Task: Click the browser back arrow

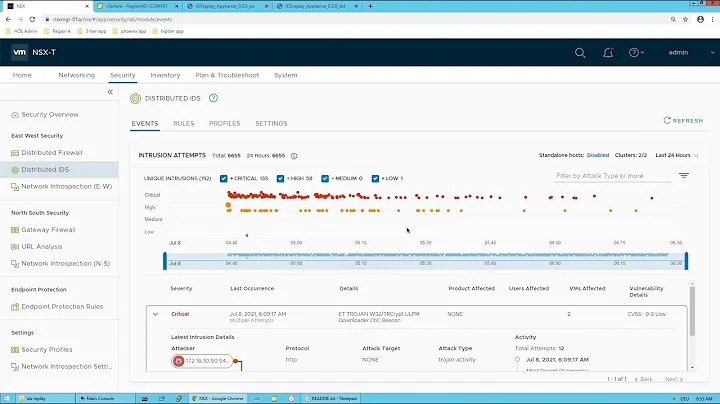Action: 8,19
